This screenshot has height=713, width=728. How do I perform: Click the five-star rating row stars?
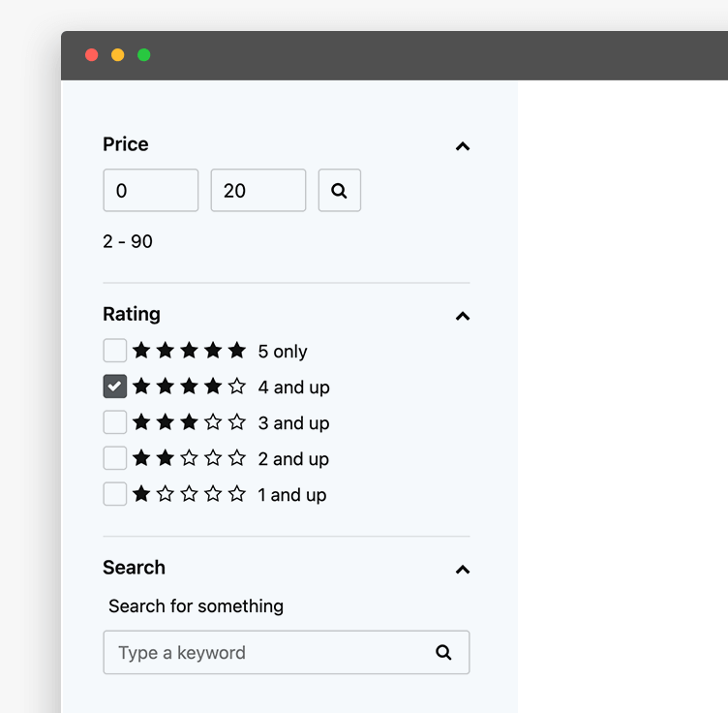click(x=189, y=351)
